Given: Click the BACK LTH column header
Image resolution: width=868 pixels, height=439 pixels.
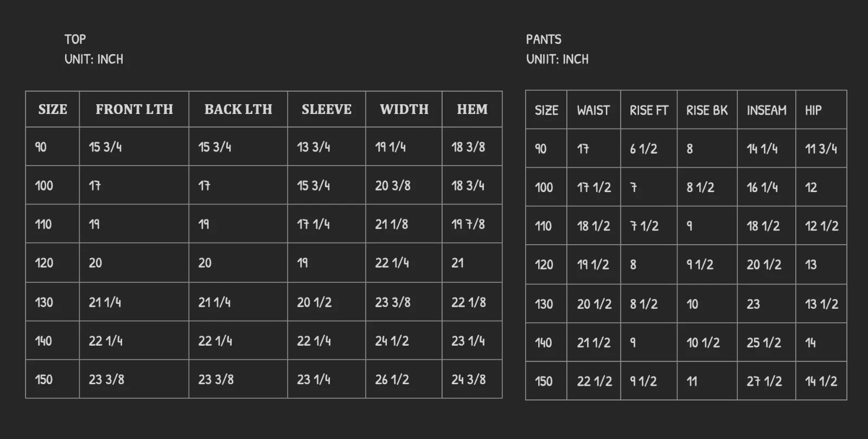Looking at the screenshot, I should (238, 110).
